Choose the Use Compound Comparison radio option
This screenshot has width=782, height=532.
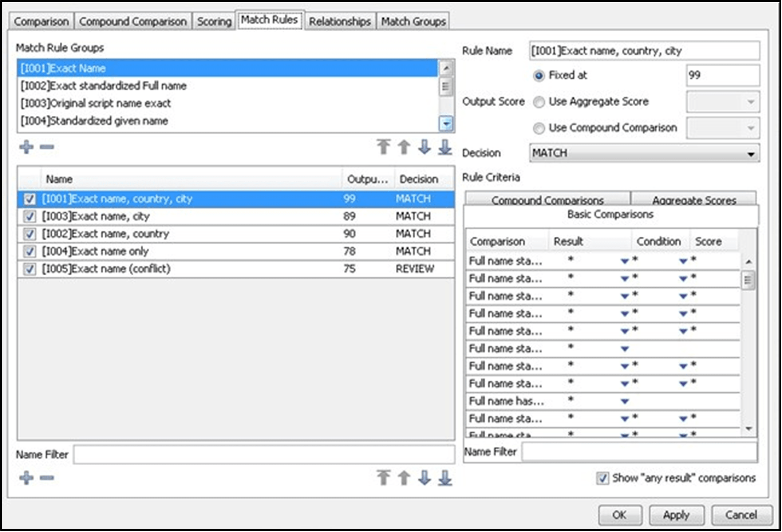(539, 128)
